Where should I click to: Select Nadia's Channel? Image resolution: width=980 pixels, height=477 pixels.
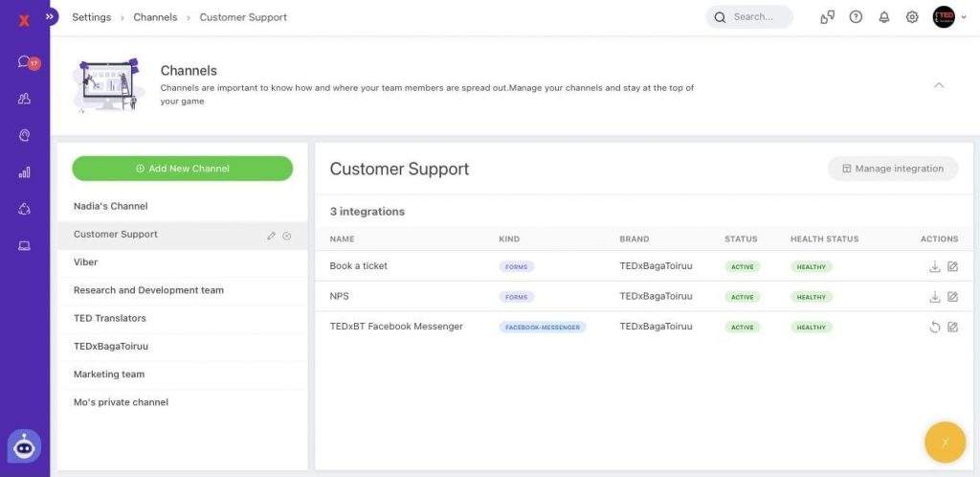click(183, 206)
